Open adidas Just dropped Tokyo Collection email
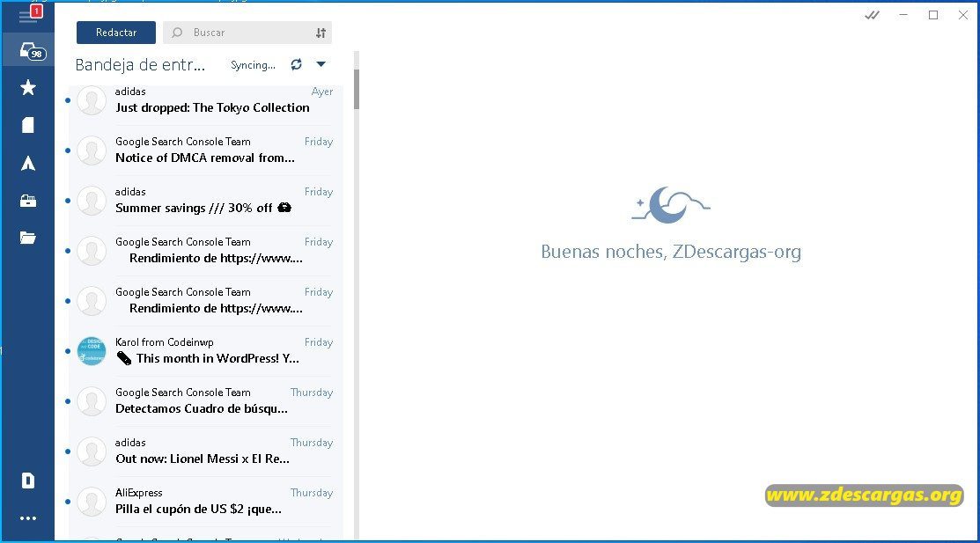The height and width of the screenshot is (543, 980). click(206, 100)
